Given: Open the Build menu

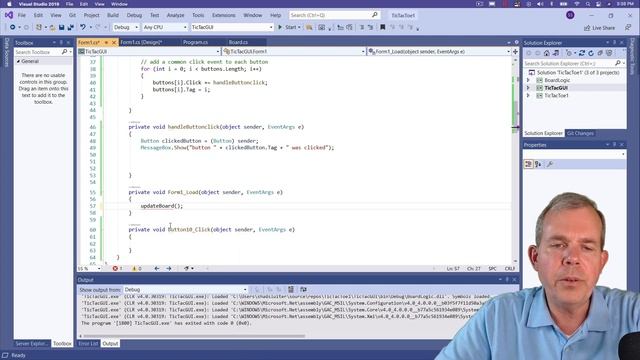Looking at the screenshot, I should tap(113, 15).
